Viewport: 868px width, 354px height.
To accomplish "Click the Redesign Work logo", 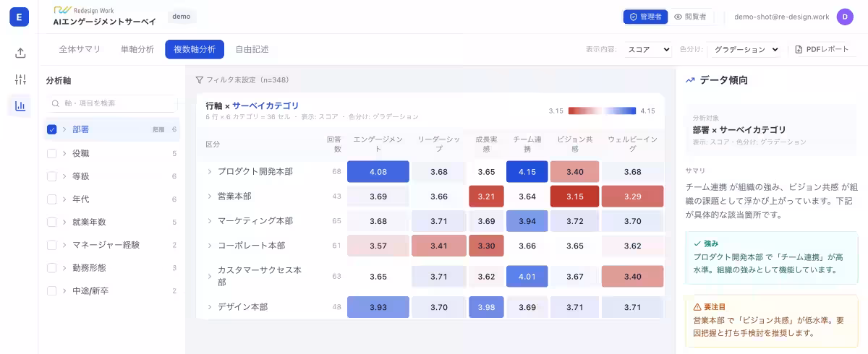I will point(83,11).
